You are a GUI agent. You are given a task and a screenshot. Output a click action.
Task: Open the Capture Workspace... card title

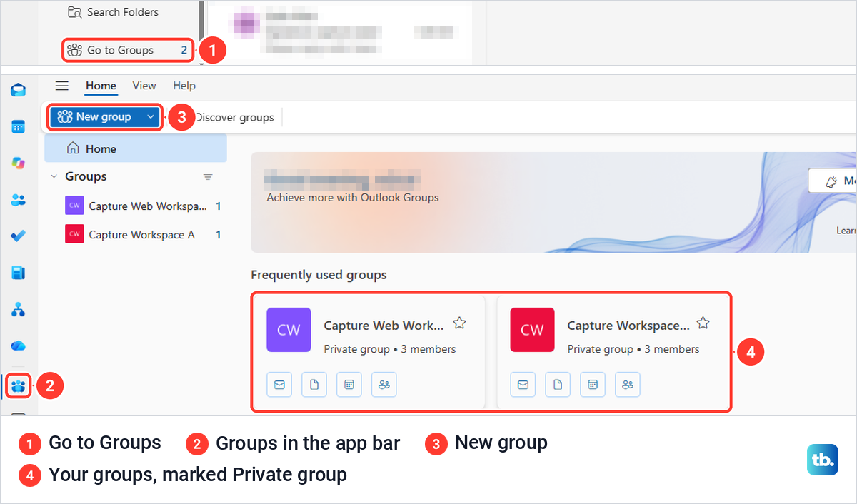click(x=628, y=326)
